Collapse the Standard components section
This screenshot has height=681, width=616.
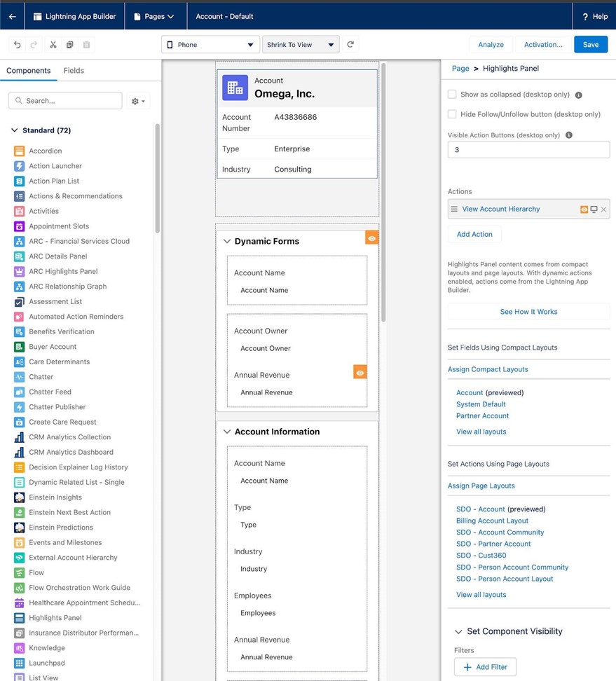15,130
